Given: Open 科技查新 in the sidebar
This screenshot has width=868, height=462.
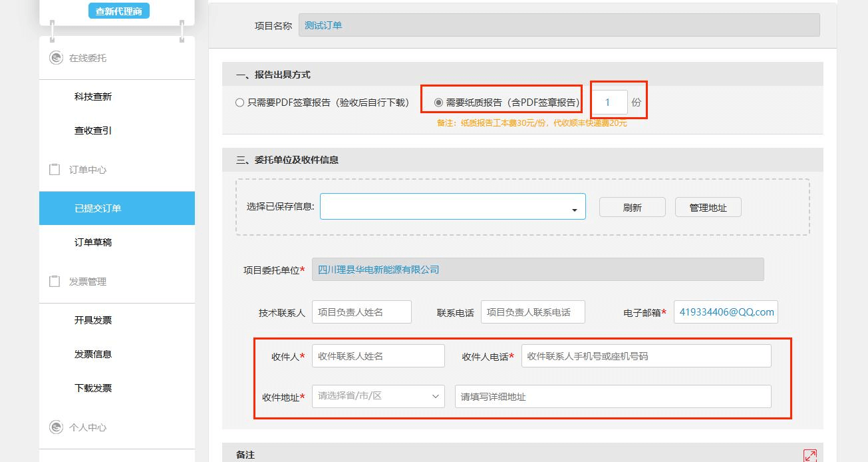Looking at the screenshot, I should pos(93,97).
